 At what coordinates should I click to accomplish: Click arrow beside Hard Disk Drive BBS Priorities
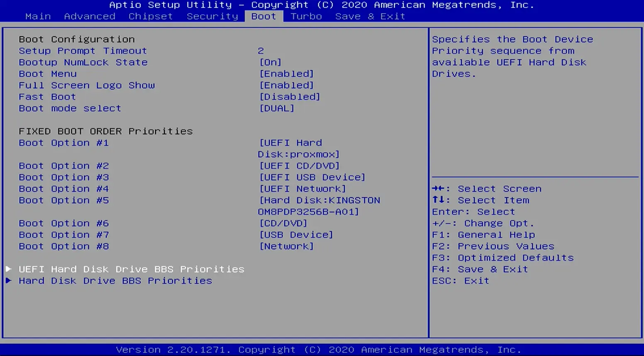[8, 280]
